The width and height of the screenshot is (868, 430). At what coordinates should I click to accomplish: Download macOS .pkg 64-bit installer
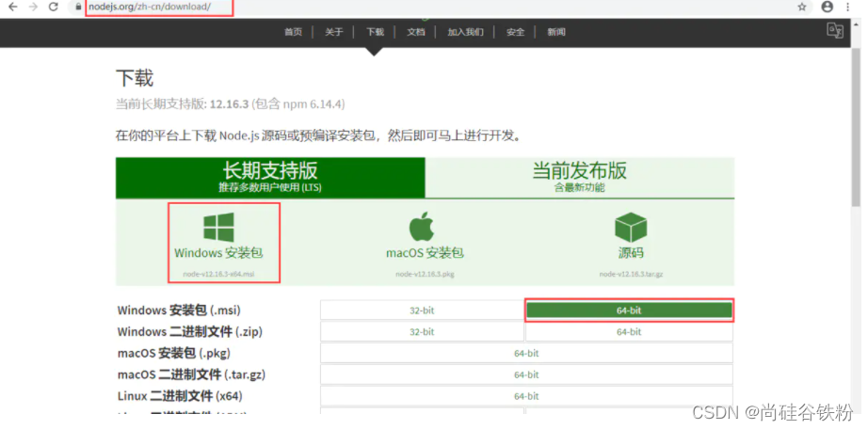point(526,353)
